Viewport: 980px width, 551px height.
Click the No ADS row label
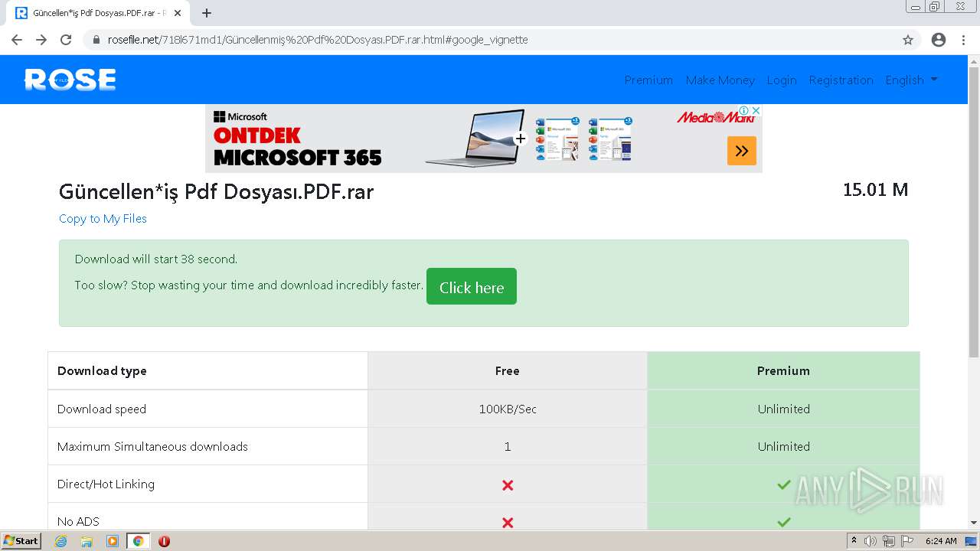[78, 522]
